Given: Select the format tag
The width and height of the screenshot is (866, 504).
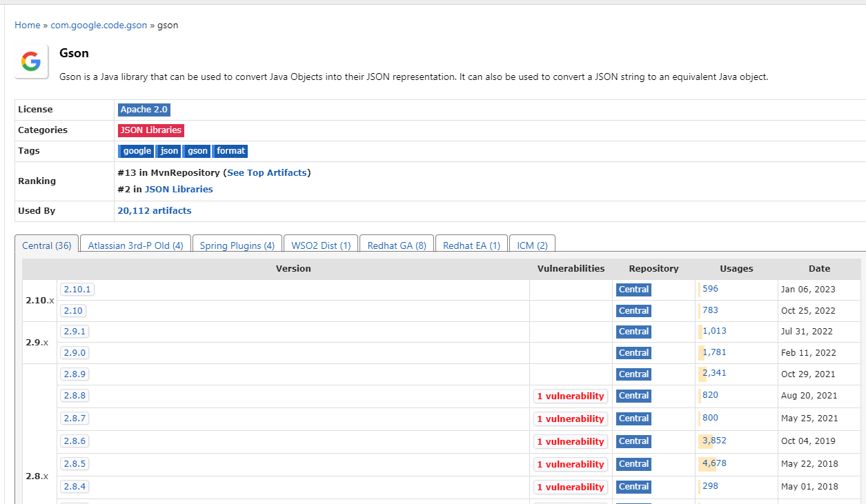Looking at the screenshot, I should click(230, 151).
